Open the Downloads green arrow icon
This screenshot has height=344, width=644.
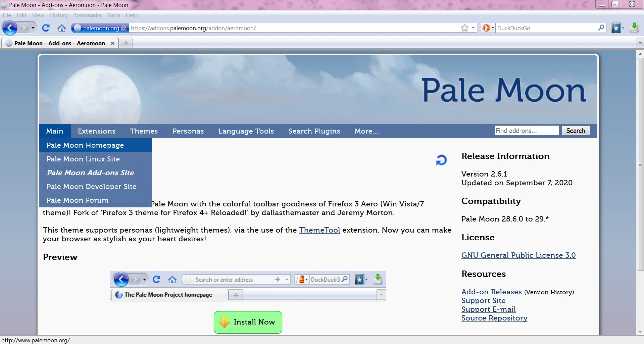[x=634, y=28]
